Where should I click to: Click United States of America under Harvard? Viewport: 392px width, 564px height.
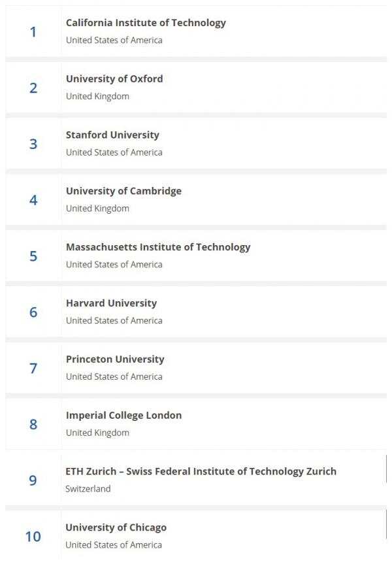click(x=114, y=320)
